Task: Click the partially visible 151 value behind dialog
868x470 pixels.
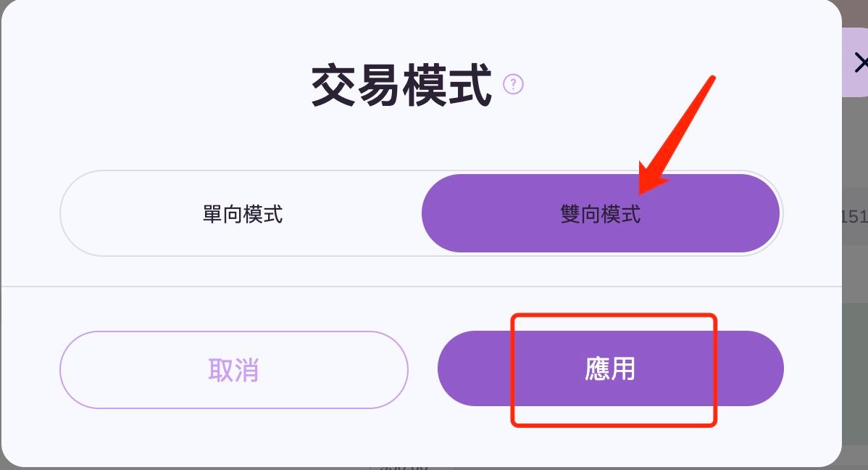Action: 854,216
